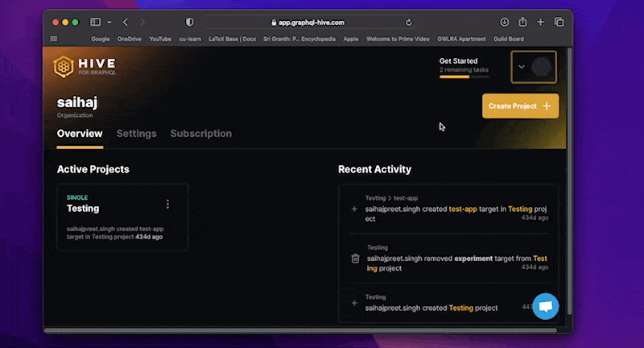Open the Testing project three-dot menu
The image size is (644, 348).
(x=167, y=204)
